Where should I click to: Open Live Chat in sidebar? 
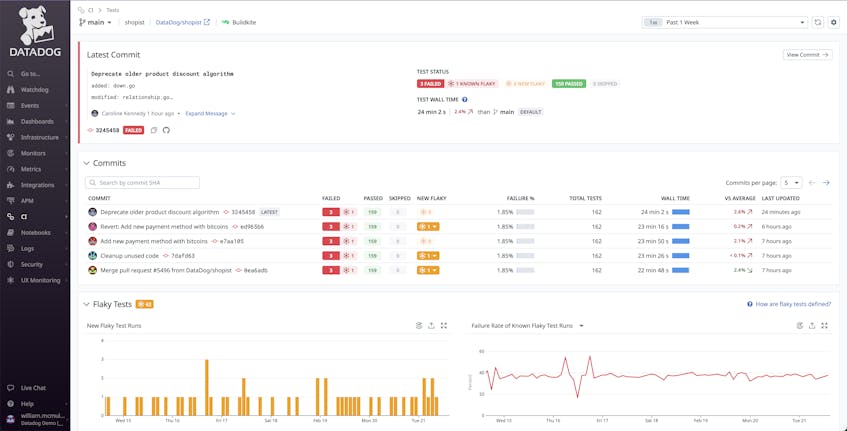(x=33, y=388)
